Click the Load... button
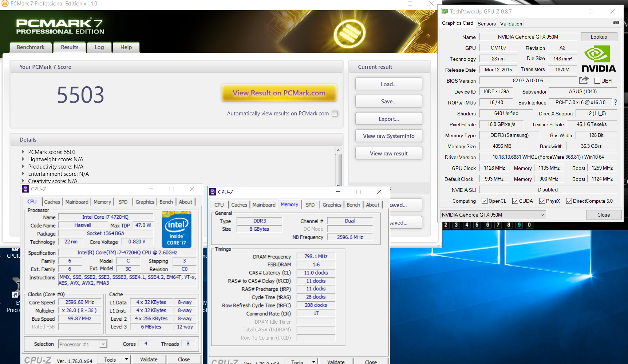This screenshot has width=628, height=364. [389, 84]
